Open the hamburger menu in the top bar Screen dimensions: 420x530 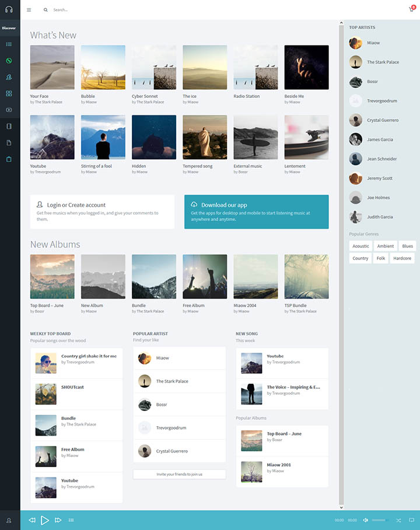click(x=29, y=10)
